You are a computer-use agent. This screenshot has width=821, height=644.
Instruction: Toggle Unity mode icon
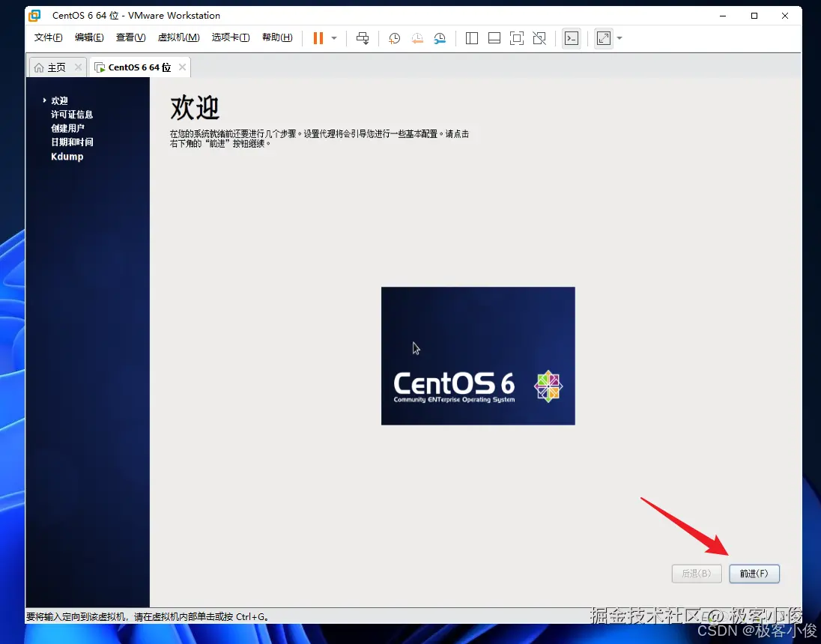(539, 38)
